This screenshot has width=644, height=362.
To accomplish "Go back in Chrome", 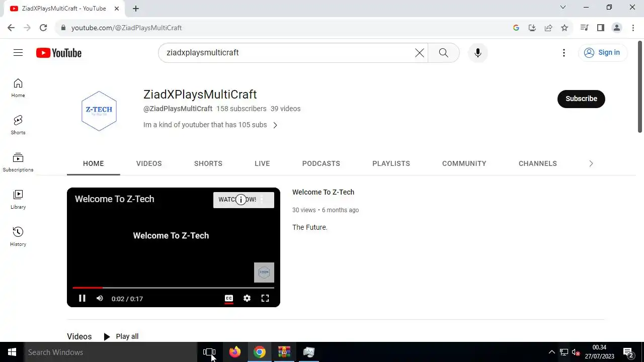I will tap(11, 28).
